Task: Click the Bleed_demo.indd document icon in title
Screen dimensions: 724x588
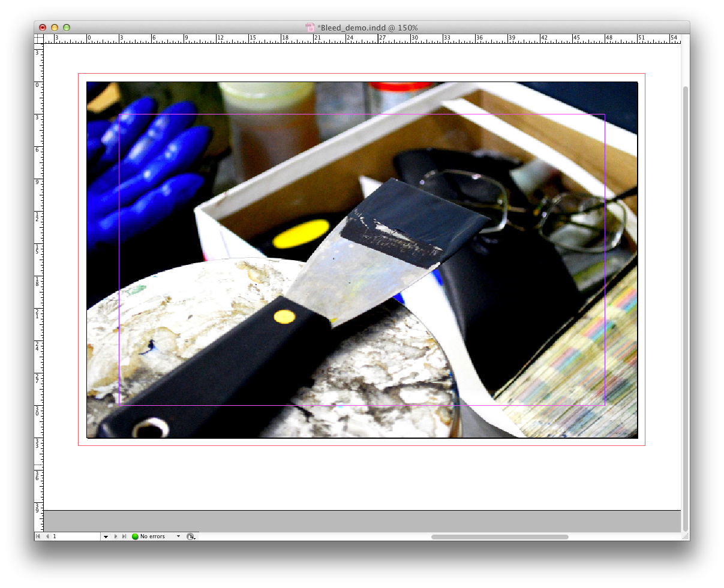Action: click(x=310, y=28)
